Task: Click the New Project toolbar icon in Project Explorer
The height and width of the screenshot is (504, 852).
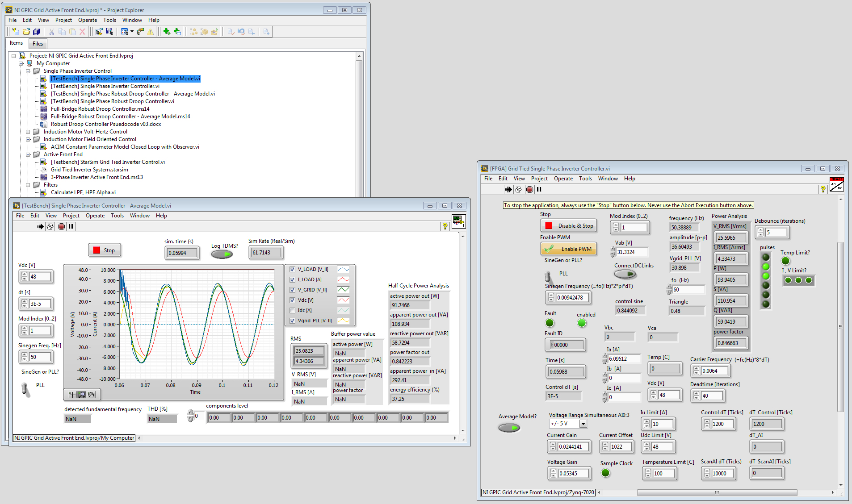Action: pyautogui.click(x=16, y=32)
